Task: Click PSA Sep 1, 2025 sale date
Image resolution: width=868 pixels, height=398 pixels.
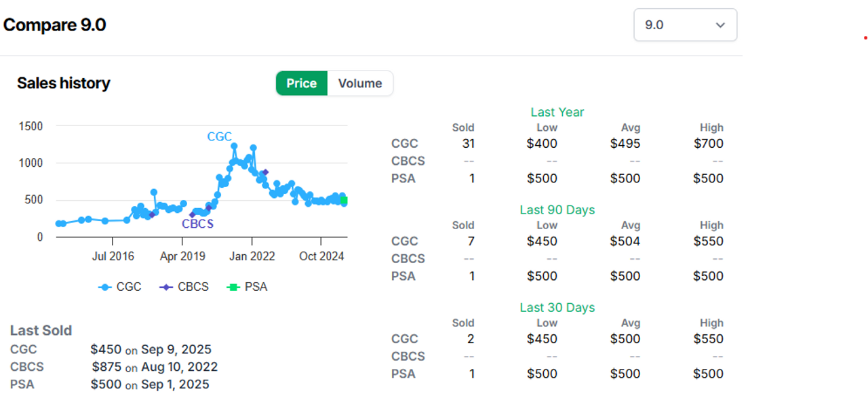Action: tap(175, 385)
